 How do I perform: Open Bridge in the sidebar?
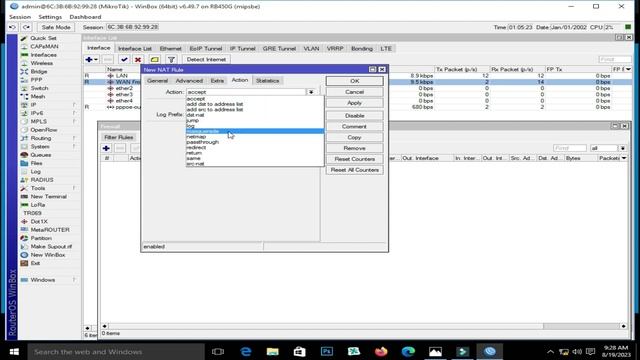point(39,71)
